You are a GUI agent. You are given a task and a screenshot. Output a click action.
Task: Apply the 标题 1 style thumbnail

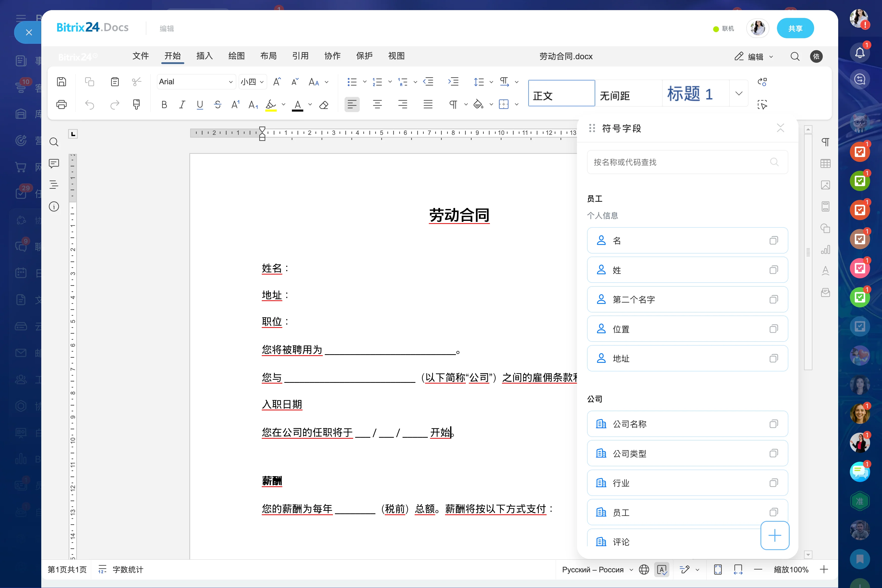tap(695, 93)
